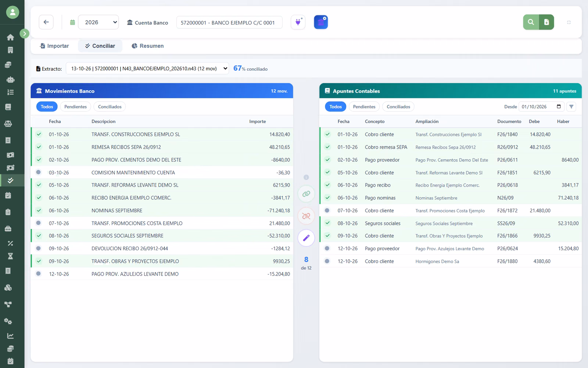
Task: Click the collapse fullscreen arrows icon
Action: pos(569,22)
